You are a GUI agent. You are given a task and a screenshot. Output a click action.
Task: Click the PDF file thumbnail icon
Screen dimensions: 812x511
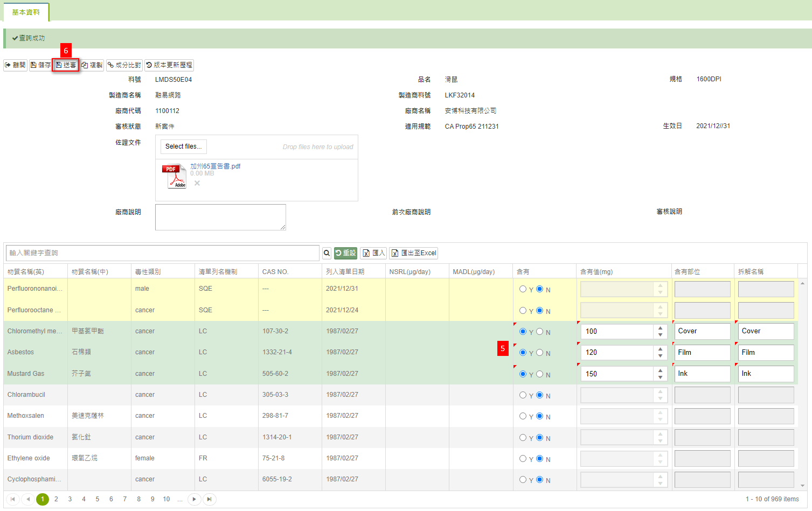point(174,176)
